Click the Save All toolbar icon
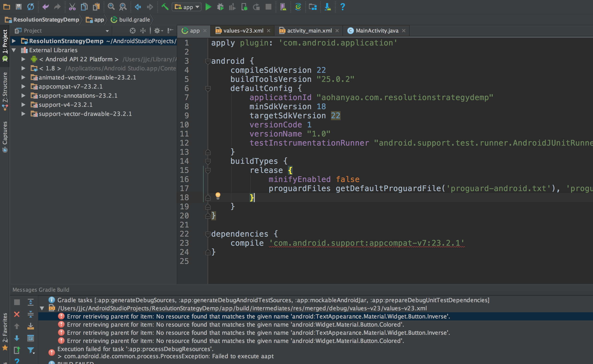Viewport: 593px width, 364px height. [18, 7]
